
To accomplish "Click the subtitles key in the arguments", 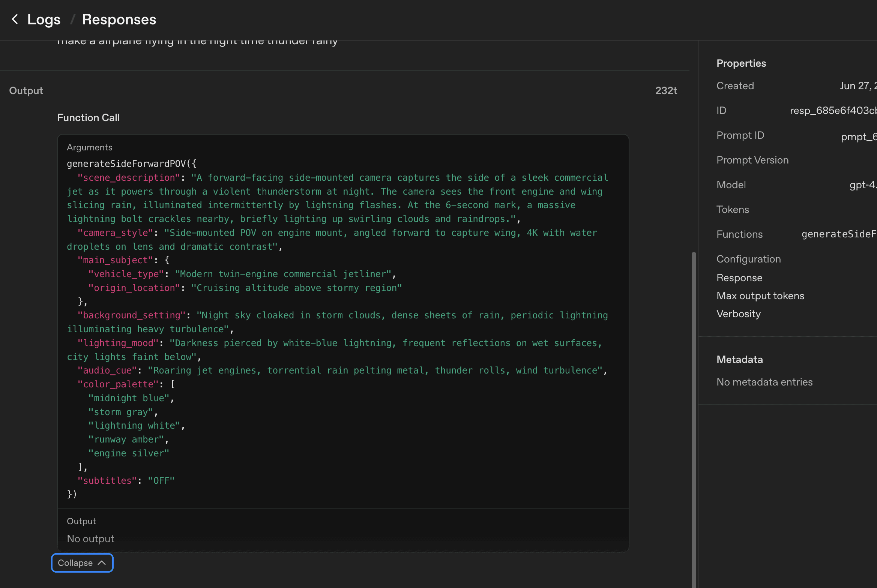I will (x=107, y=481).
